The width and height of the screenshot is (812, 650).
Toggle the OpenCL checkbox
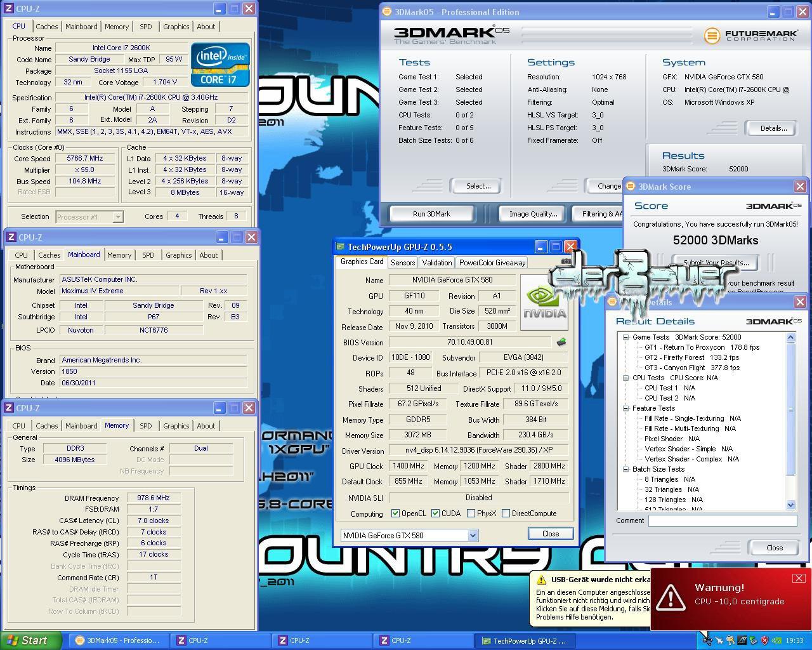pyautogui.click(x=395, y=514)
